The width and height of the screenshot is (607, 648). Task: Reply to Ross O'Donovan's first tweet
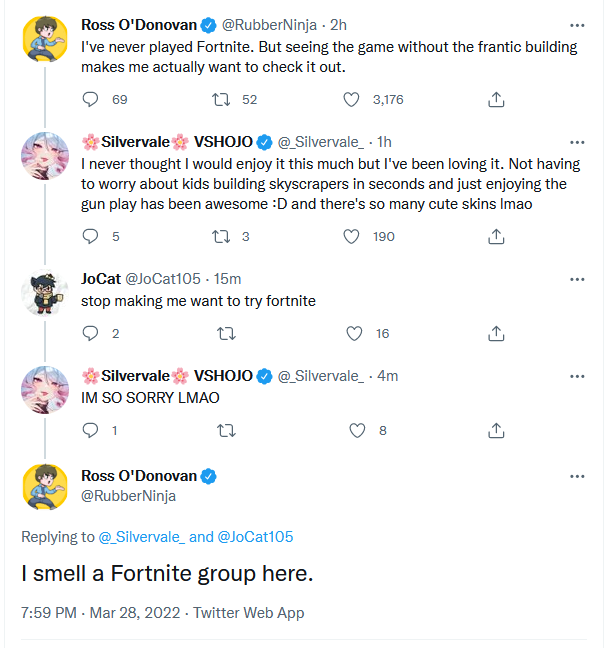[x=90, y=100]
